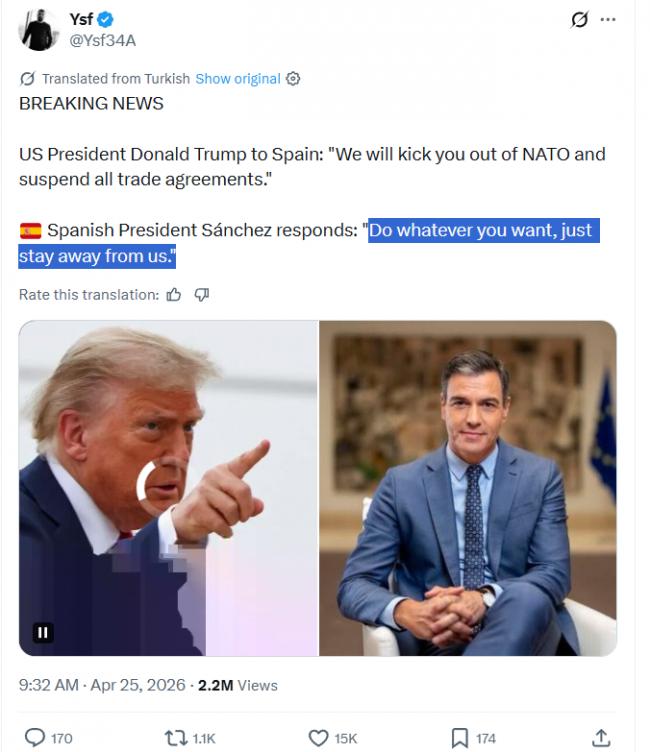Repost the tweet with 1.1K reposts
The width and height of the screenshot is (650, 752).
pyautogui.click(x=189, y=738)
